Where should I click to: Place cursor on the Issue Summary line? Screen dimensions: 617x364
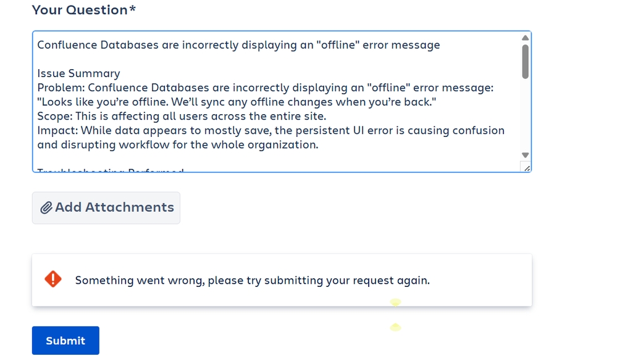[78, 73]
